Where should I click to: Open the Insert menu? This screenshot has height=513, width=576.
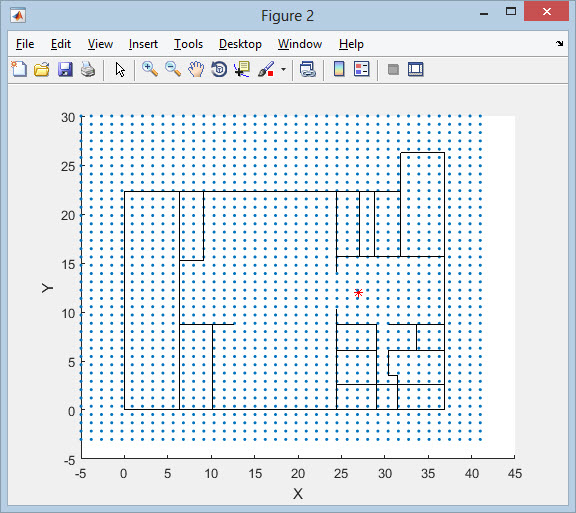[x=143, y=44]
